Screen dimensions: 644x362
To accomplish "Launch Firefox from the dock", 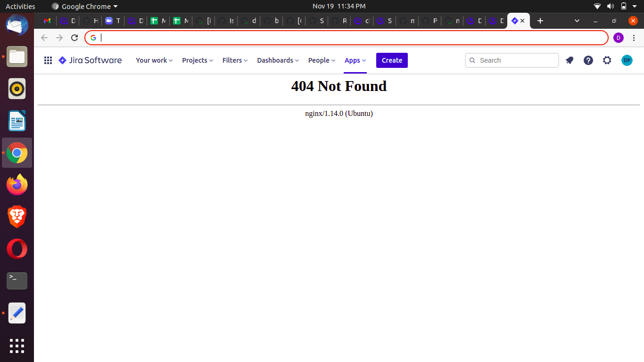I will (x=17, y=185).
